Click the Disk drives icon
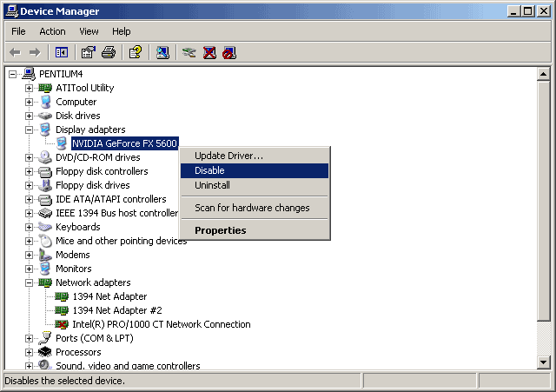Image resolution: width=556 pixels, height=392 pixels. click(x=45, y=116)
